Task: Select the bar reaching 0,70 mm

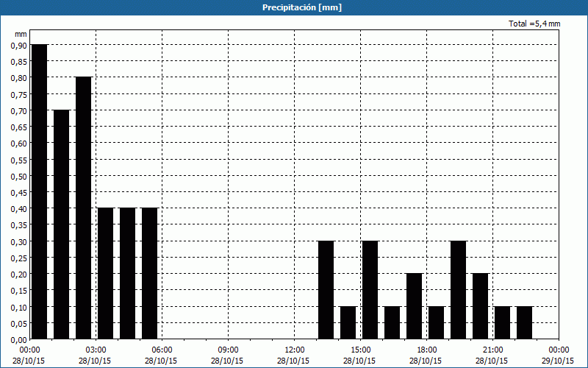Action: click(62, 224)
